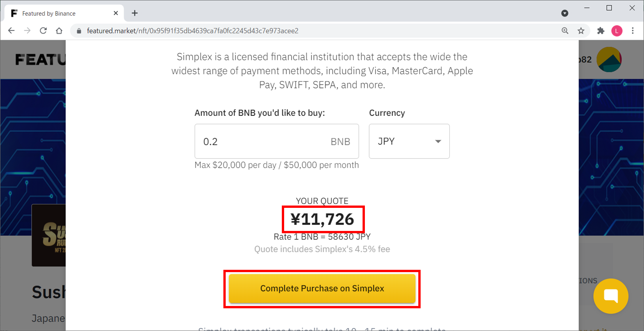Reload the current page
Viewport: 644px width, 331px height.
[x=43, y=31]
